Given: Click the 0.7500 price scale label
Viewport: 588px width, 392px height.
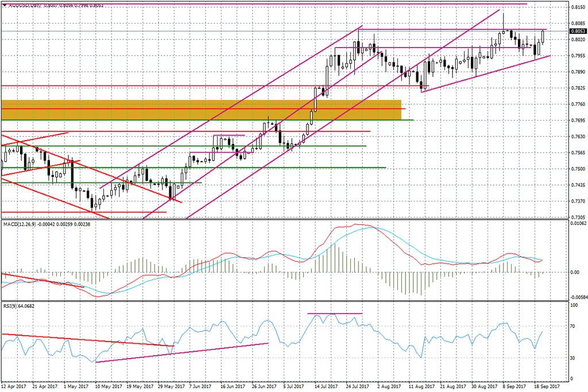Looking at the screenshot, I should pos(579,169).
